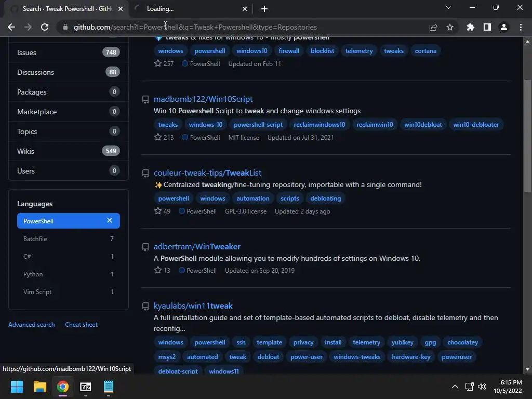532x399 pixels.
Task: Click the star icon showing 213 stars
Action: (x=158, y=137)
